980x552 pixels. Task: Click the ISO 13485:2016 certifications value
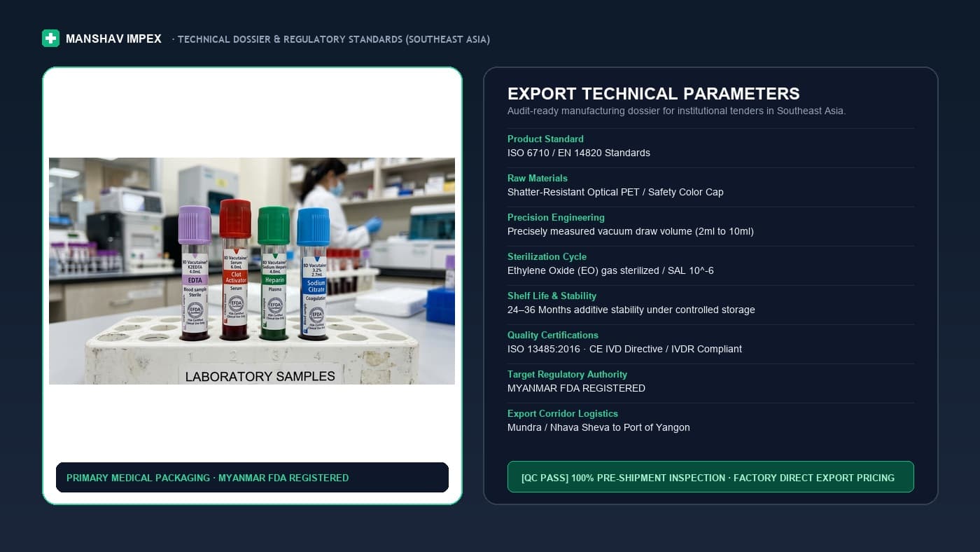click(x=624, y=349)
